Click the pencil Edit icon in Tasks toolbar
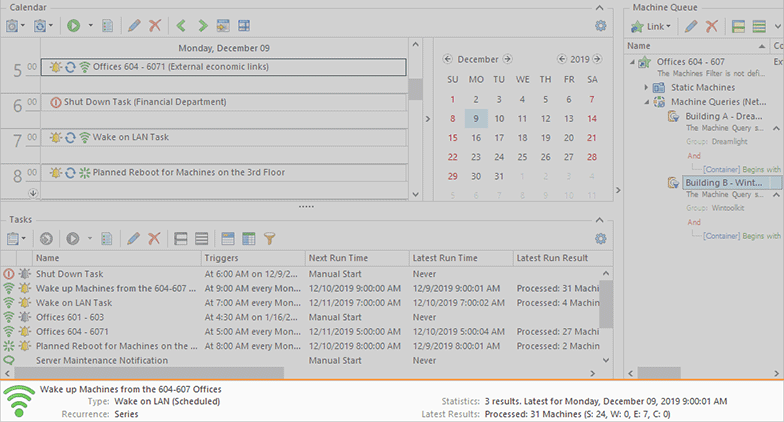The height and width of the screenshot is (422, 784). 133,238
